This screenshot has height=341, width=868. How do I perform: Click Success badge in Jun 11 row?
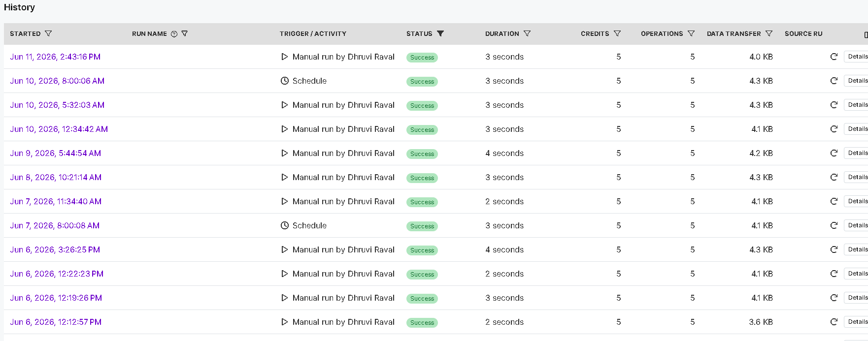coord(422,57)
